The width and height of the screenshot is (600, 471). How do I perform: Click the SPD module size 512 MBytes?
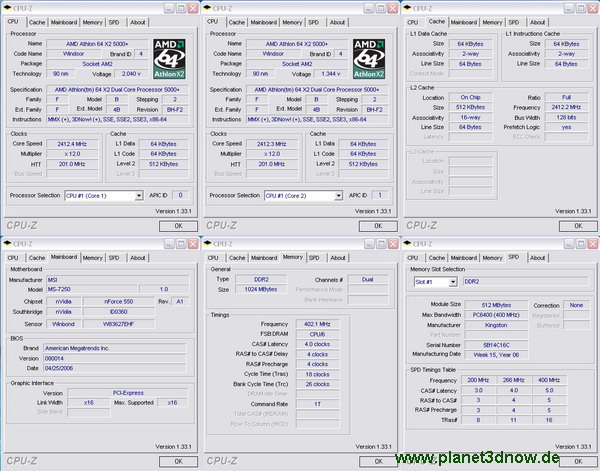[x=496, y=305]
